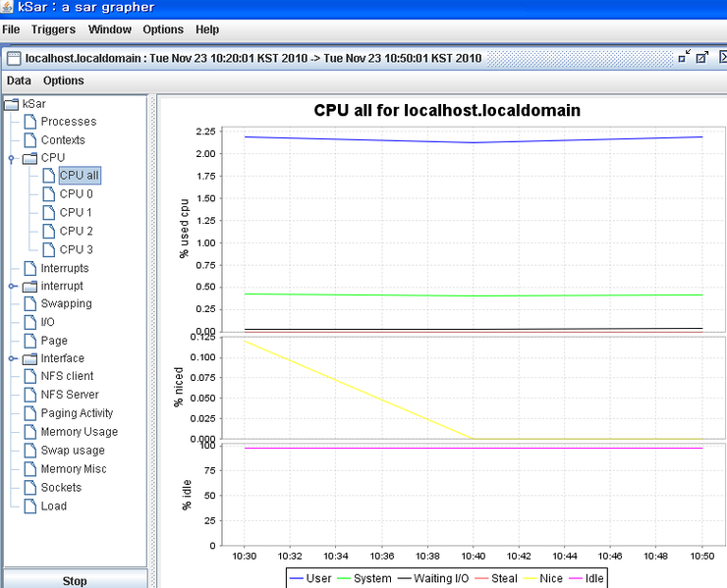The image size is (727, 588).
Task: Click the internal frame window icon
Action: [x=14, y=58]
